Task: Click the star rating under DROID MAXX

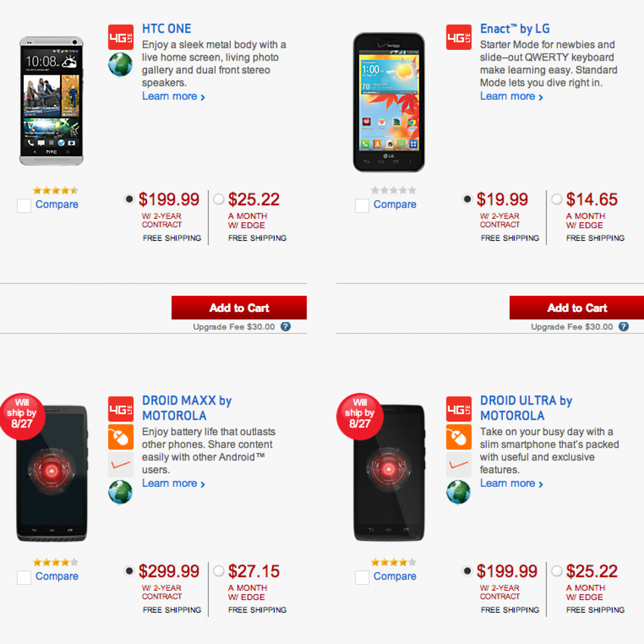Action: (55, 562)
